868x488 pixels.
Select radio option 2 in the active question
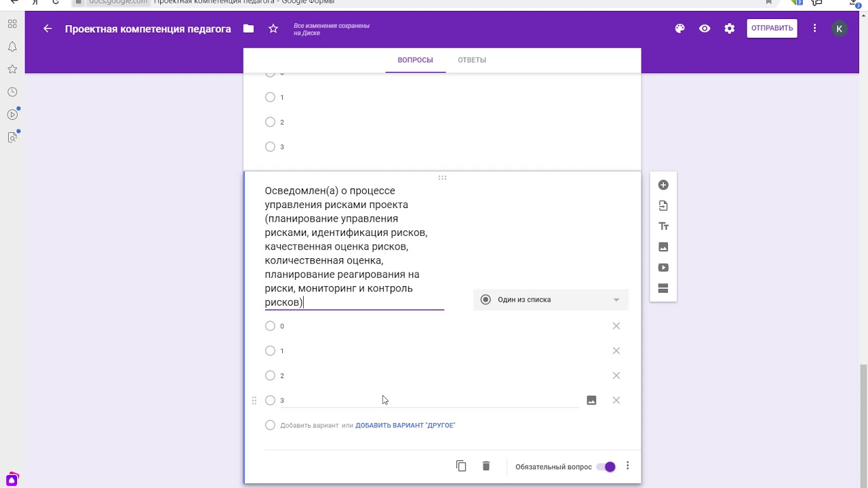coord(270,375)
